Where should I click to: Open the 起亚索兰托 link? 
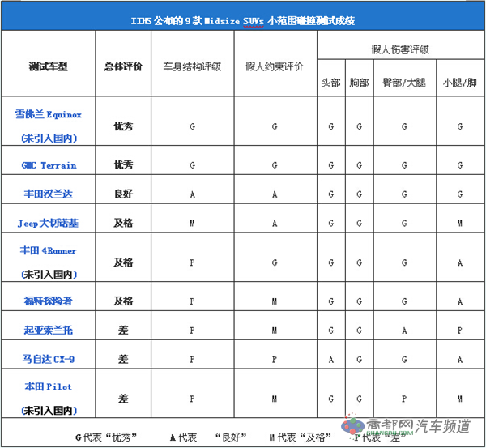pyautogui.click(x=49, y=331)
